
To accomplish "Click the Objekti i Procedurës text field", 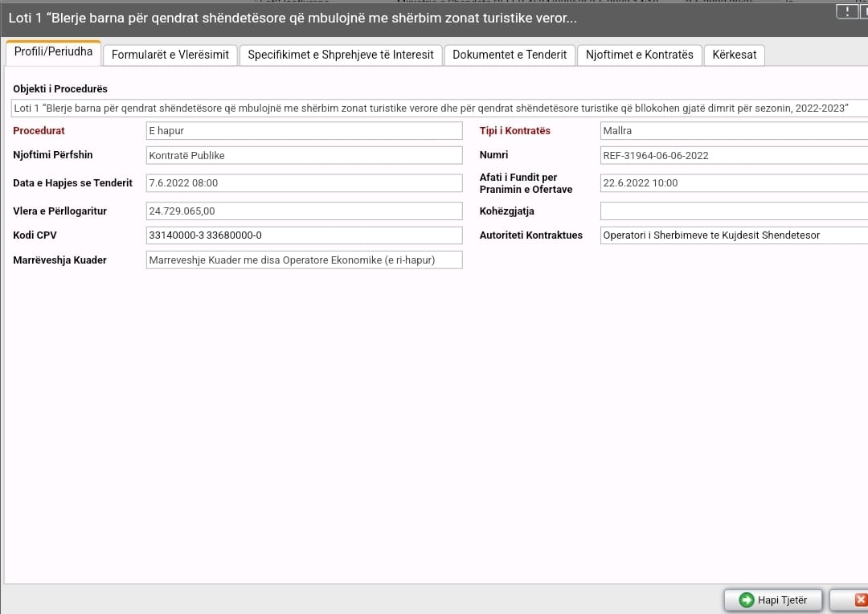I will point(434,108).
